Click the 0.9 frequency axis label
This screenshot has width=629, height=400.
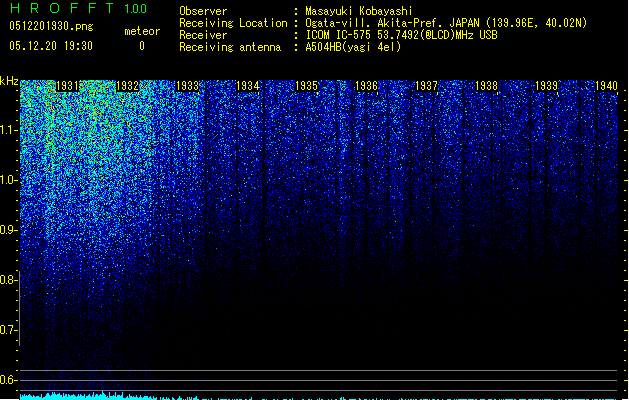[8, 230]
